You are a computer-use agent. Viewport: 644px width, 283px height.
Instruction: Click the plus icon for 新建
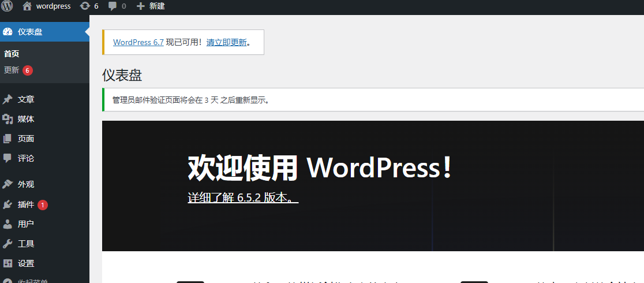click(141, 6)
